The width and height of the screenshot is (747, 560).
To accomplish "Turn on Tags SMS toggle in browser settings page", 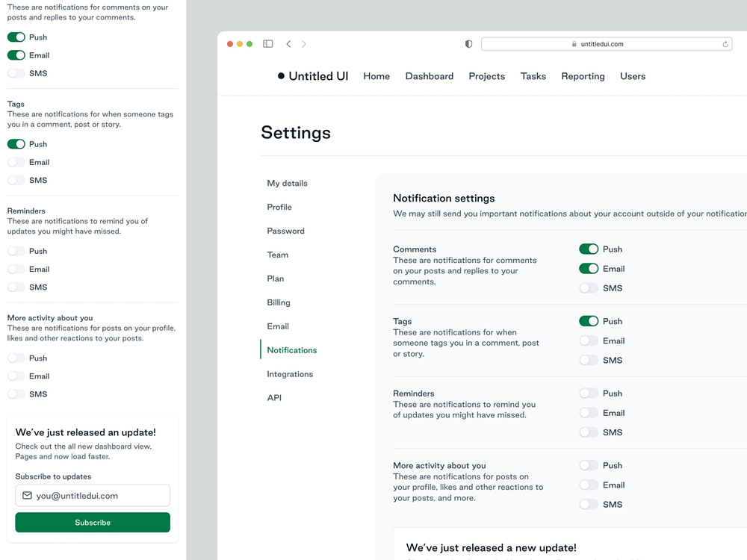I will (589, 361).
